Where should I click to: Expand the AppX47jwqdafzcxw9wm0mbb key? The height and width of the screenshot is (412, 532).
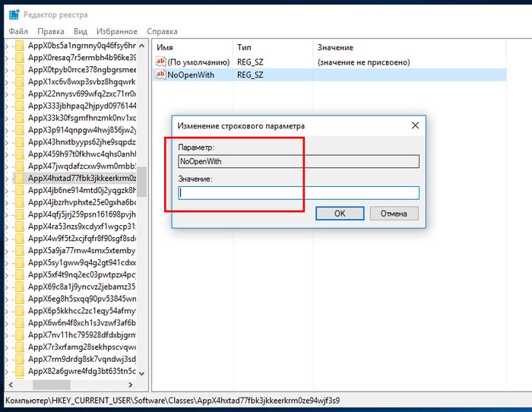point(7,166)
